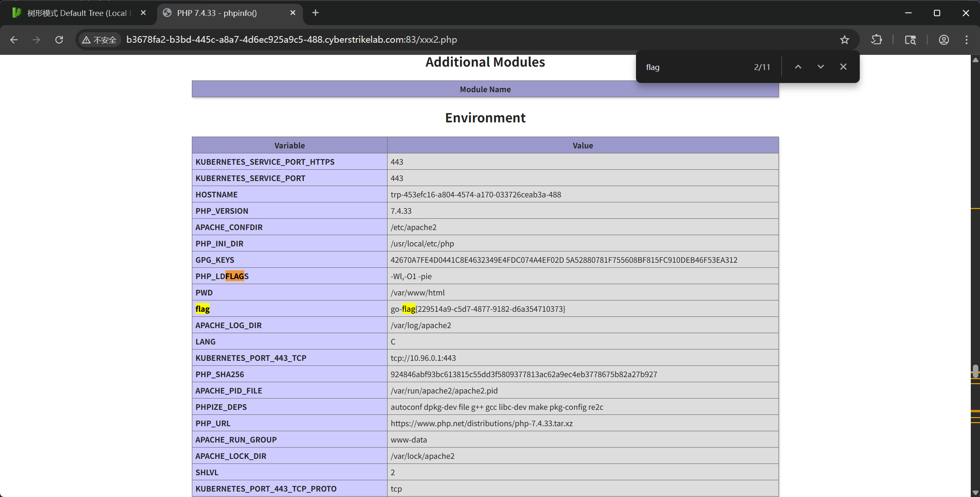Click the scrollbar down arrow
The height and width of the screenshot is (497, 980).
[975, 493]
